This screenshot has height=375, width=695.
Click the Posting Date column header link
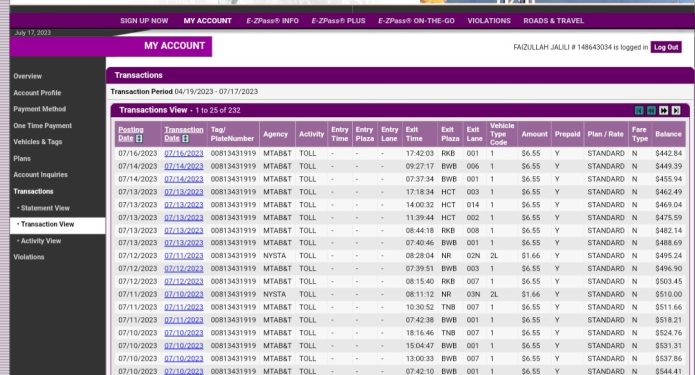coord(131,134)
